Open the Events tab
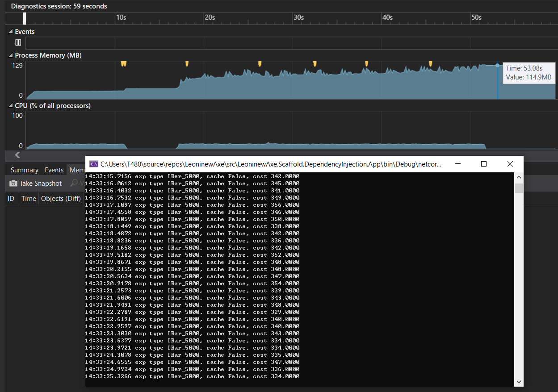This screenshot has height=392, width=558. pos(54,170)
